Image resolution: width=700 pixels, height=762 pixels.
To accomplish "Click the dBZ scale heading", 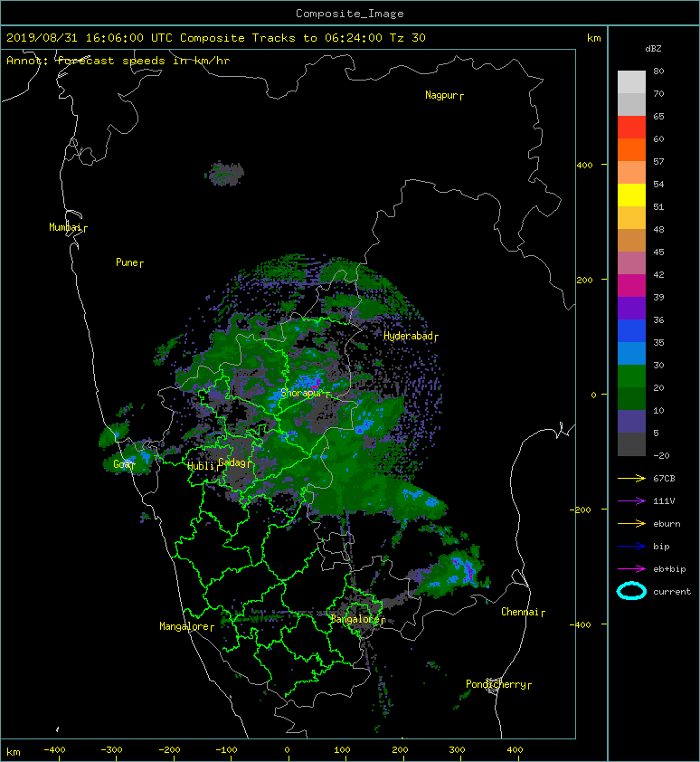I will point(653,49).
